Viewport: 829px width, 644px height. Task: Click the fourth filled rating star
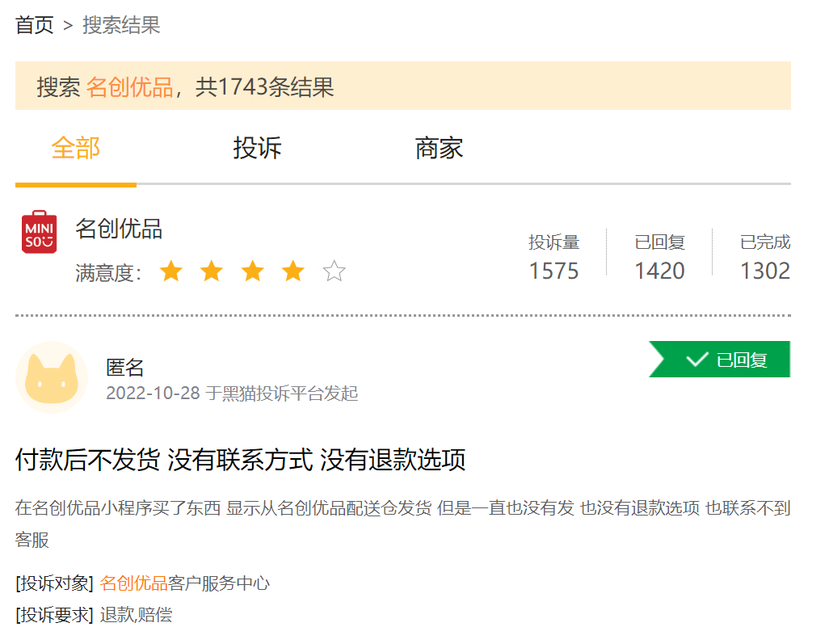(293, 271)
